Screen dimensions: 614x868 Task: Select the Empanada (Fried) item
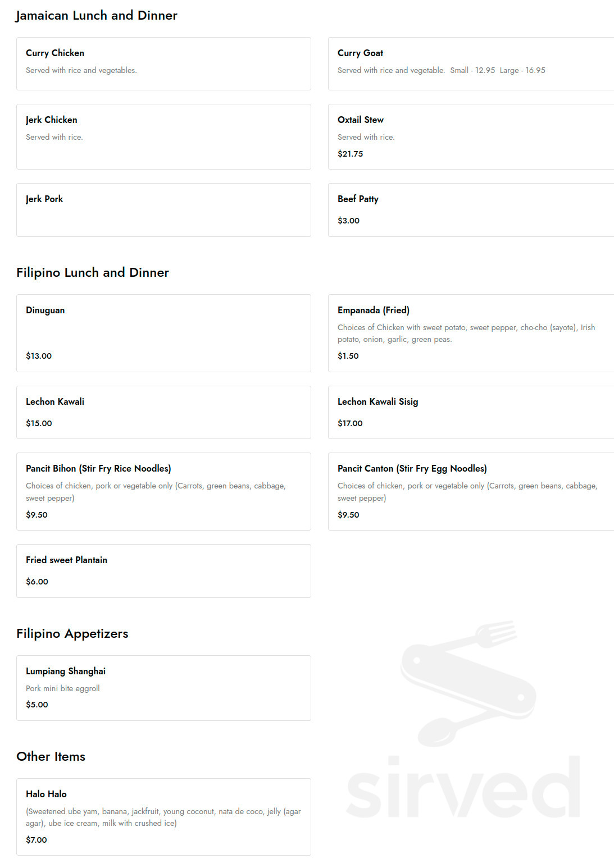coord(471,333)
